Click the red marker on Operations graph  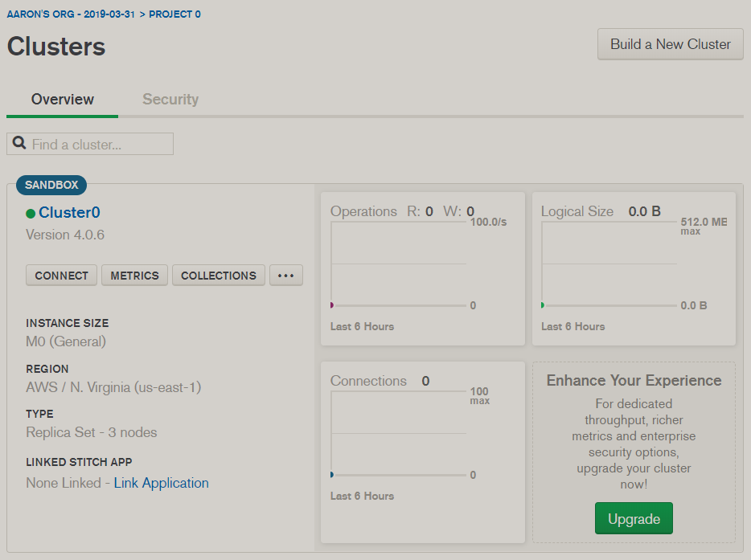click(331, 305)
